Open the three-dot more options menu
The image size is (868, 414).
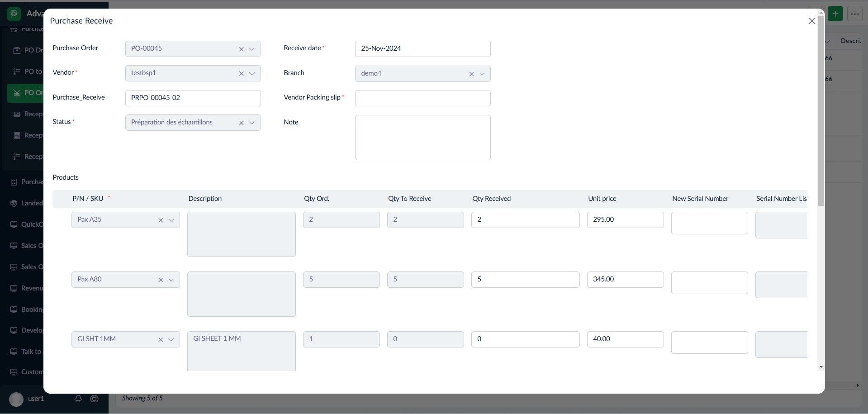(854, 14)
